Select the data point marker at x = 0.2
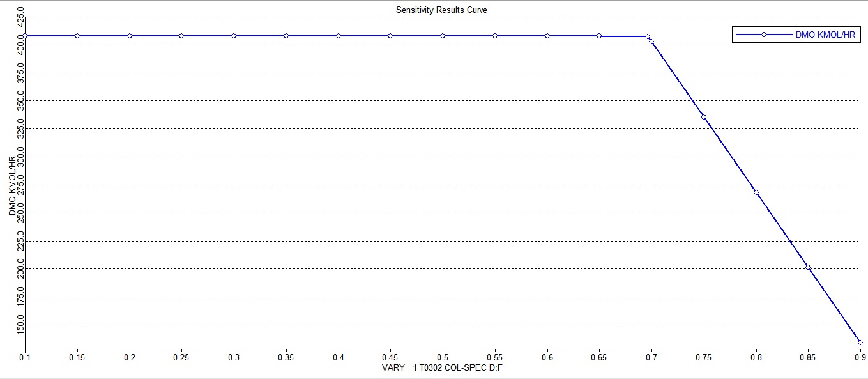Viewport: 868px width, 379px height. click(x=130, y=36)
